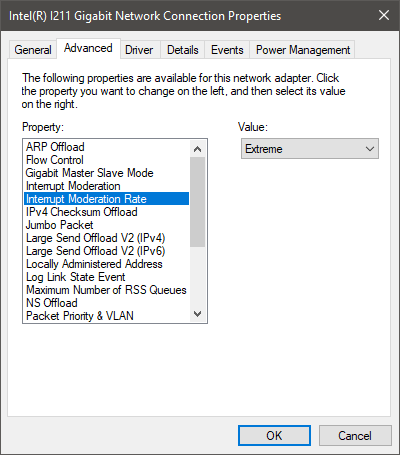Confirm changes with the OK button
The width and height of the screenshot is (400, 455).
274,435
